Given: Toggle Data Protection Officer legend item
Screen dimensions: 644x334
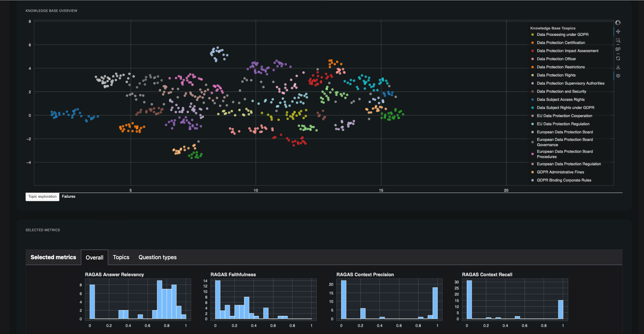Looking at the screenshot, I should (556, 59).
